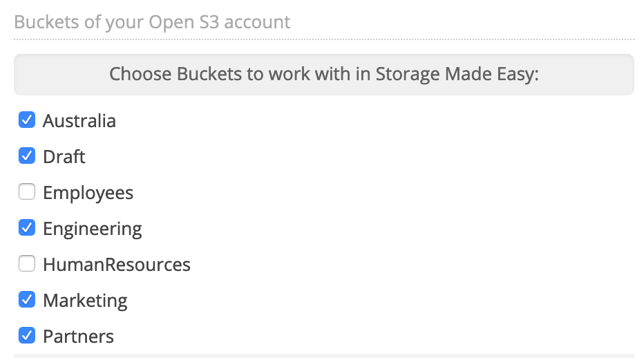Click the gray strip below Partners

pyautogui.click(x=323, y=355)
